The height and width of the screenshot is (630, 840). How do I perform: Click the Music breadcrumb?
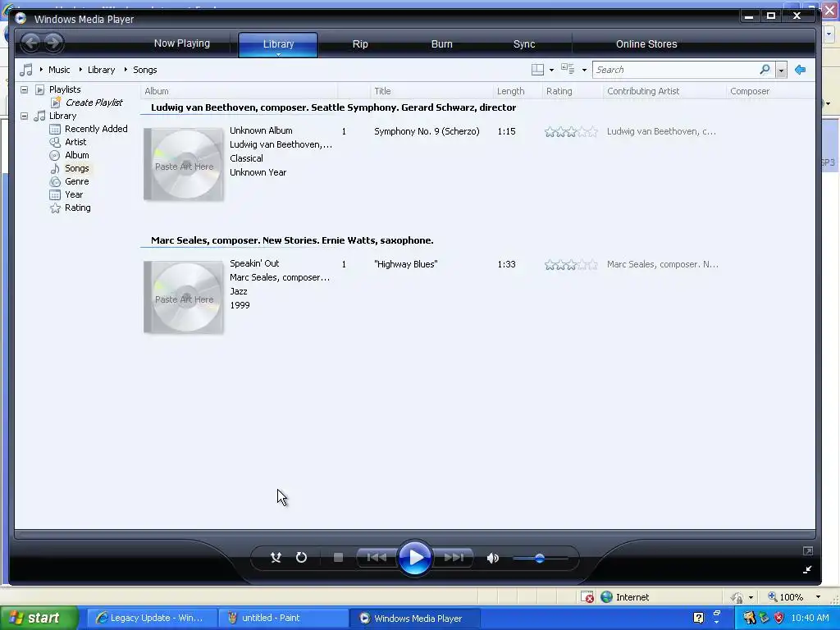coord(59,70)
